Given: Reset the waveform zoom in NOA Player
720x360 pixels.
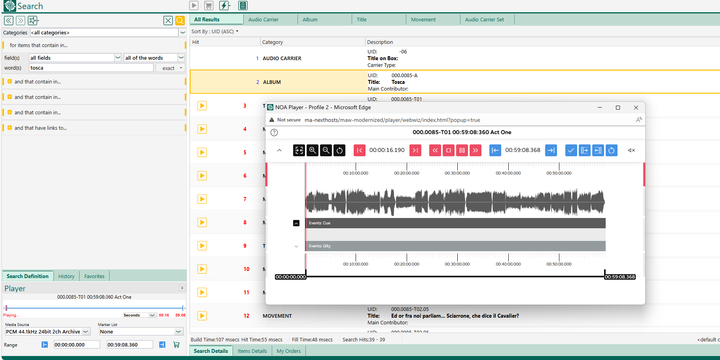Looking at the screenshot, I should pyautogui.click(x=339, y=150).
